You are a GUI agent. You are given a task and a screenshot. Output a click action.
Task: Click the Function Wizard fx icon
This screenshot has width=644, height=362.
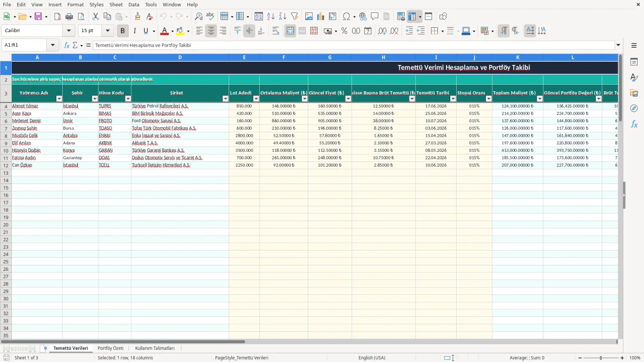(x=67, y=45)
